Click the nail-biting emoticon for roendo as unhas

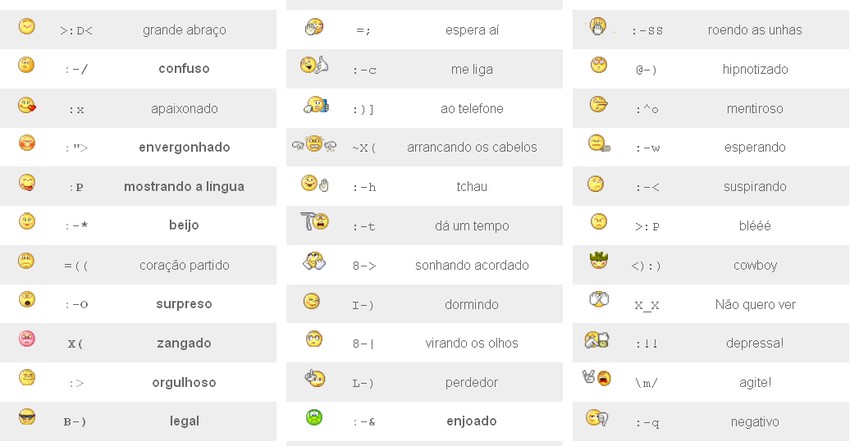(598, 26)
